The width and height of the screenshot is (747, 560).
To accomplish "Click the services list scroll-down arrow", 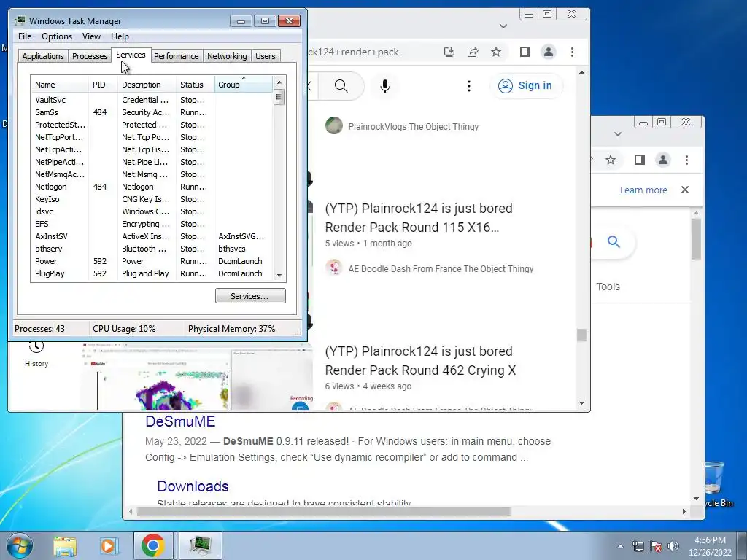I will tap(279, 275).
